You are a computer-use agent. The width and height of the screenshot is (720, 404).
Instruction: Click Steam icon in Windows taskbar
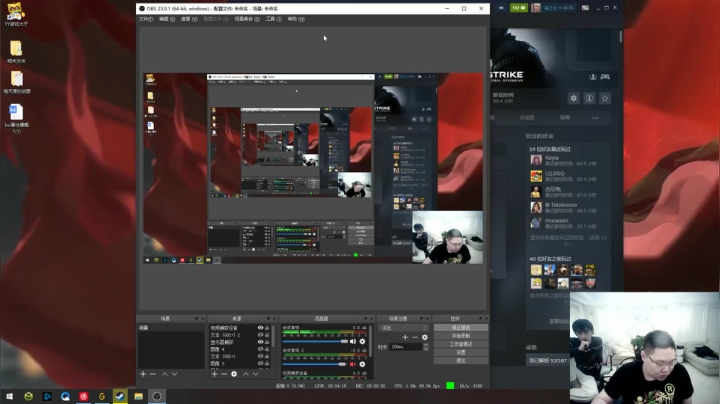point(120,396)
